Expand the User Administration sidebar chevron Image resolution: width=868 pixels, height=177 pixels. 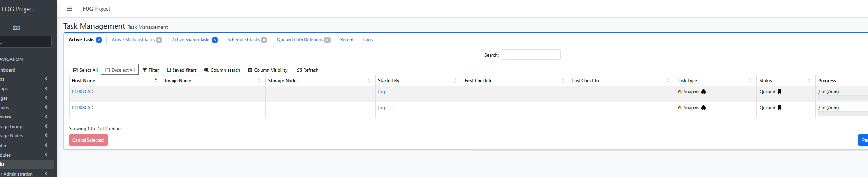46,174
